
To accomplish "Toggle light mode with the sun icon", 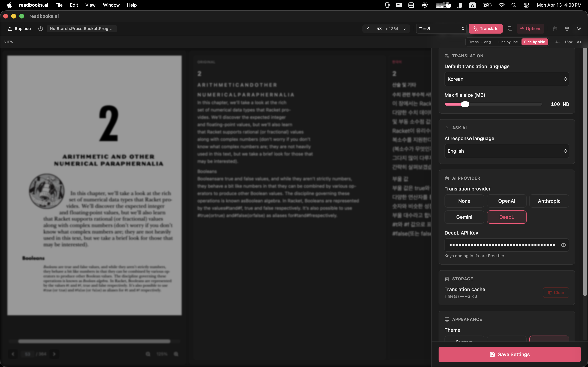I will [579, 28].
